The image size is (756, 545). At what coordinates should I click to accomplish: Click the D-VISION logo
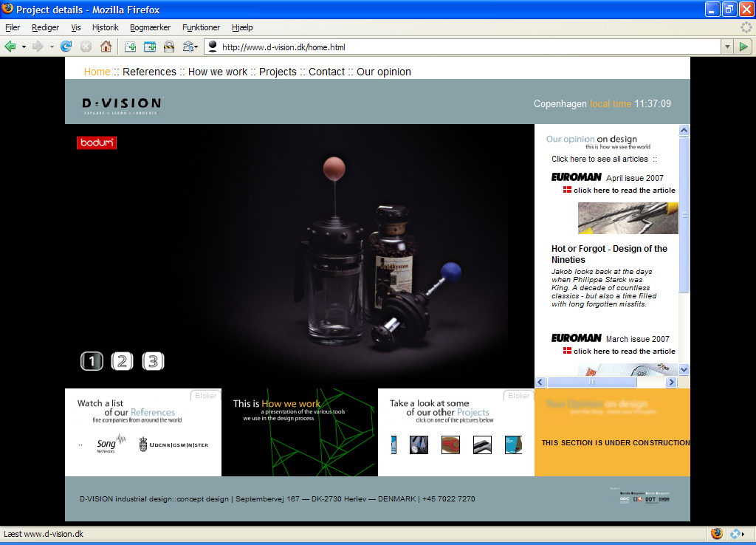click(122, 105)
